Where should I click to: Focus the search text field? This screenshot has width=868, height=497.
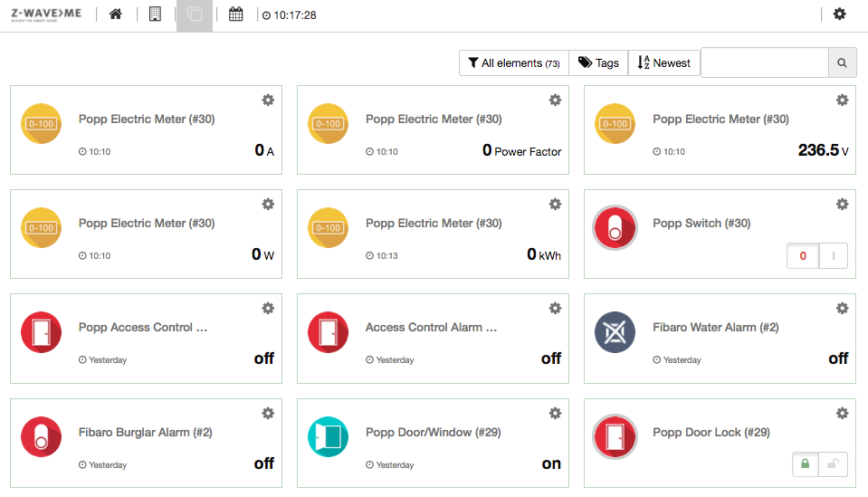pos(765,63)
